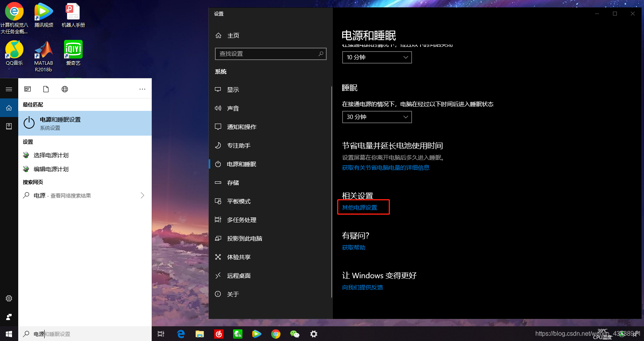Click the notebook icon in search sidebar
644x341 pixels.
click(x=9, y=126)
